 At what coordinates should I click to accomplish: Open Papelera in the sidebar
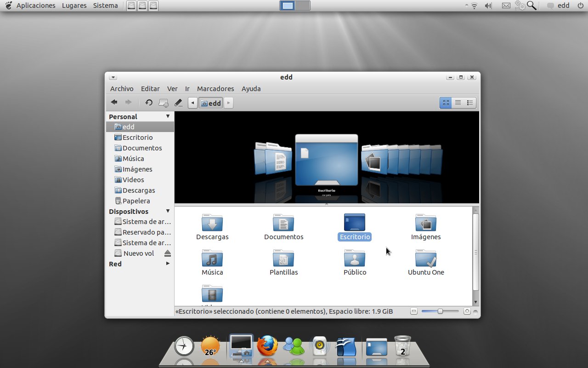tap(140, 201)
